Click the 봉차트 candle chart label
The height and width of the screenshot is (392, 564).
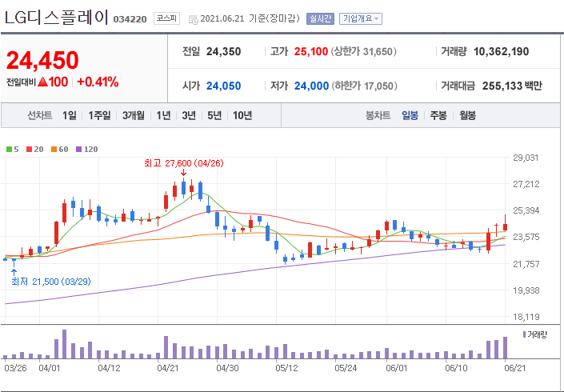(x=378, y=115)
